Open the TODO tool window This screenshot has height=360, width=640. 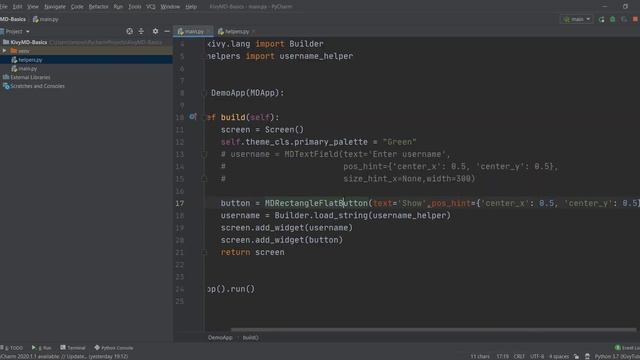click(x=11, y=348)
